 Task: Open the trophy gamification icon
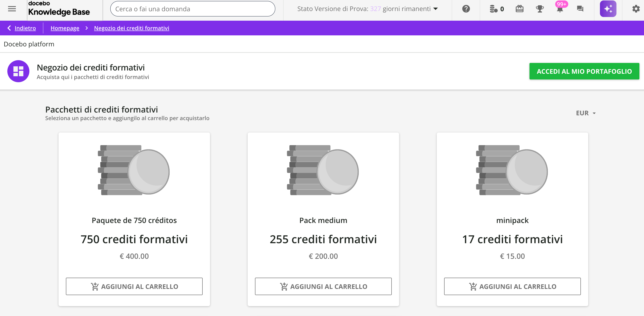[540, 9]
